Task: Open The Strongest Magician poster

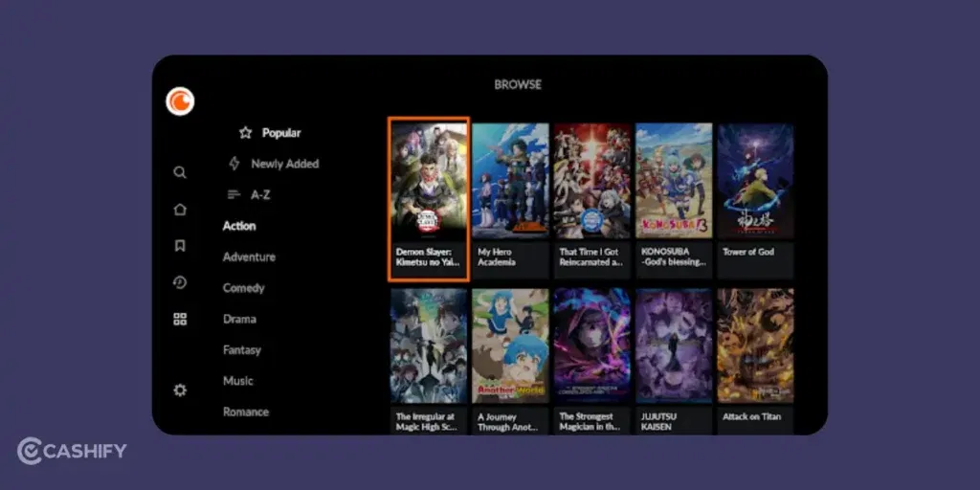Action: click(x=592, y=345)
